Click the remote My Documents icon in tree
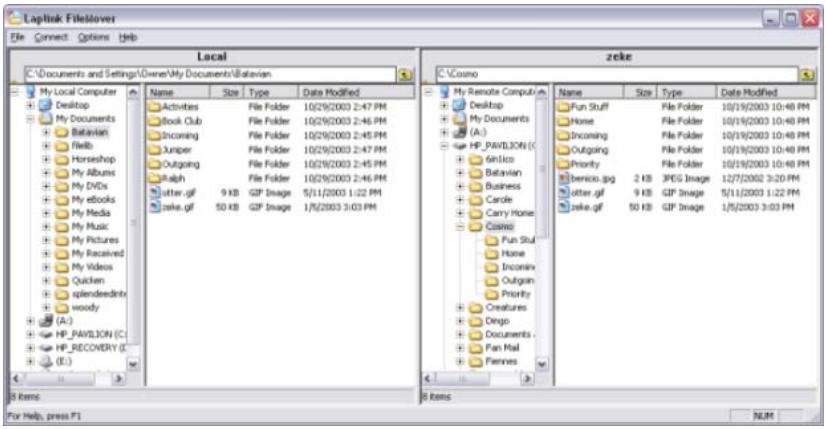The height and width of the screenshot is (429, 826). (x=460, y=119)
